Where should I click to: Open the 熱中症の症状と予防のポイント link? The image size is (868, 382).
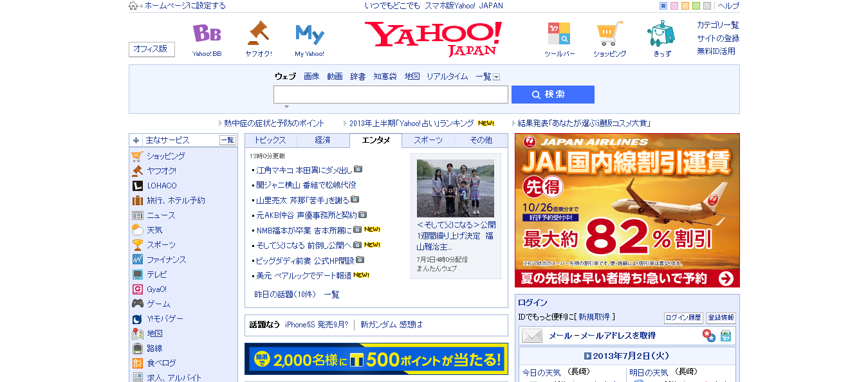pyautogui.click(x=274, y=123)
